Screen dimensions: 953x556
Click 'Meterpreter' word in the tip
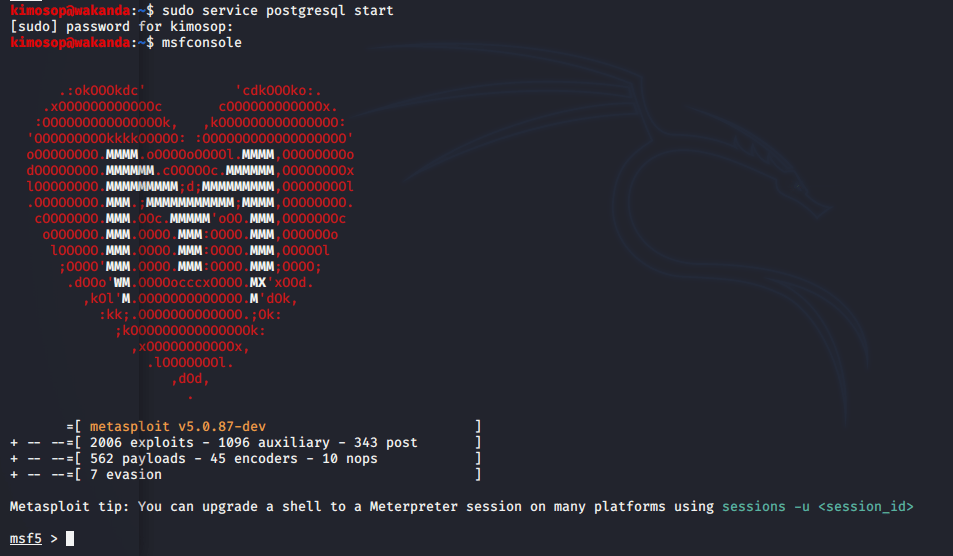(413, 506)
